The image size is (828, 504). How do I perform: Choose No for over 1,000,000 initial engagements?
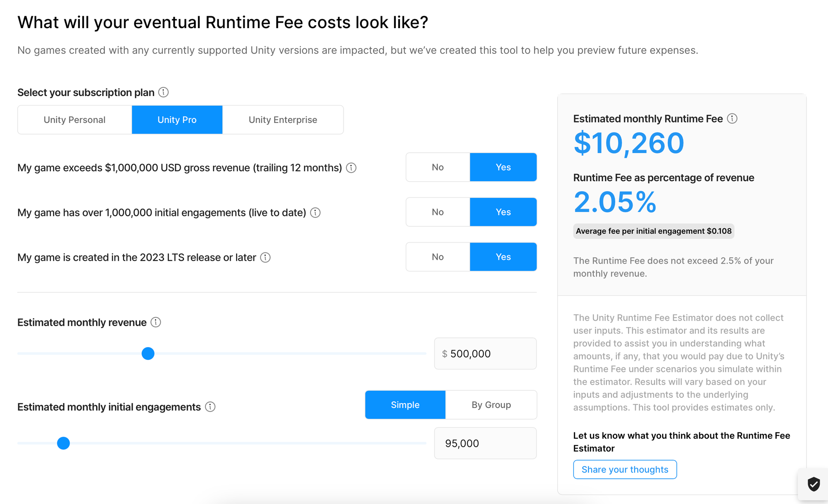(438, 212)
